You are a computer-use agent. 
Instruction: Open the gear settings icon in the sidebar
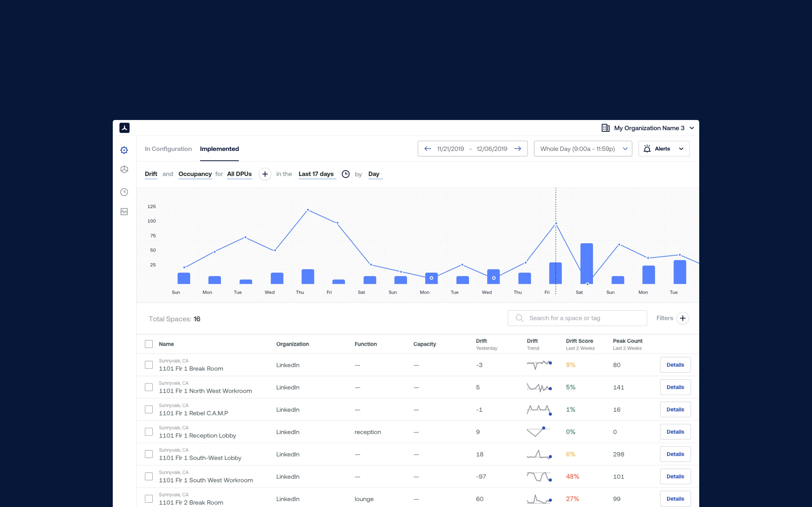[x=124, y=150]
